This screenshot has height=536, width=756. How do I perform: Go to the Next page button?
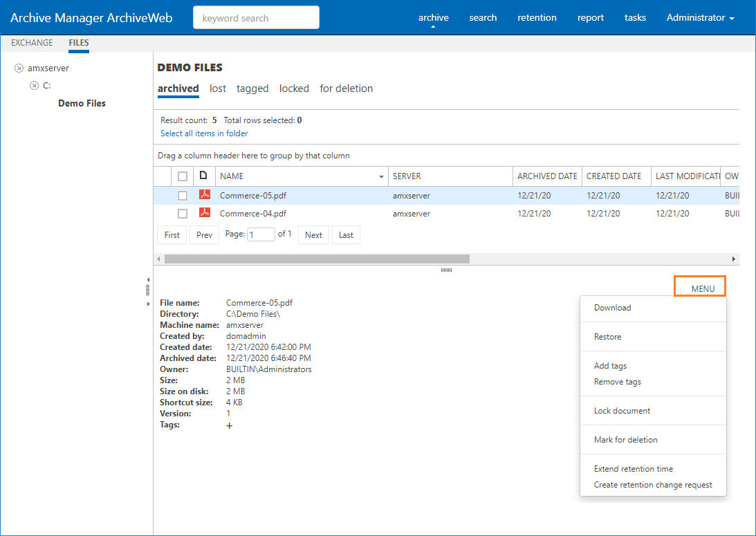point(313,235)
